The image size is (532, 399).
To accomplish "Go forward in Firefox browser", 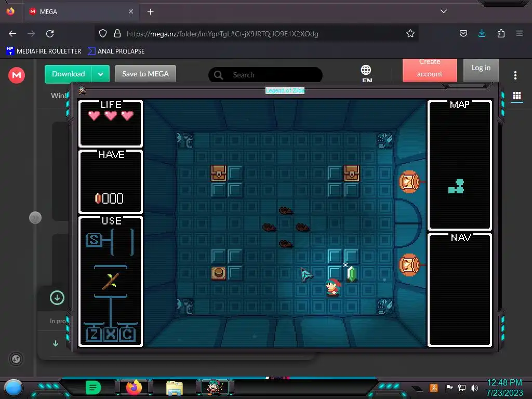I will point(31,34).
